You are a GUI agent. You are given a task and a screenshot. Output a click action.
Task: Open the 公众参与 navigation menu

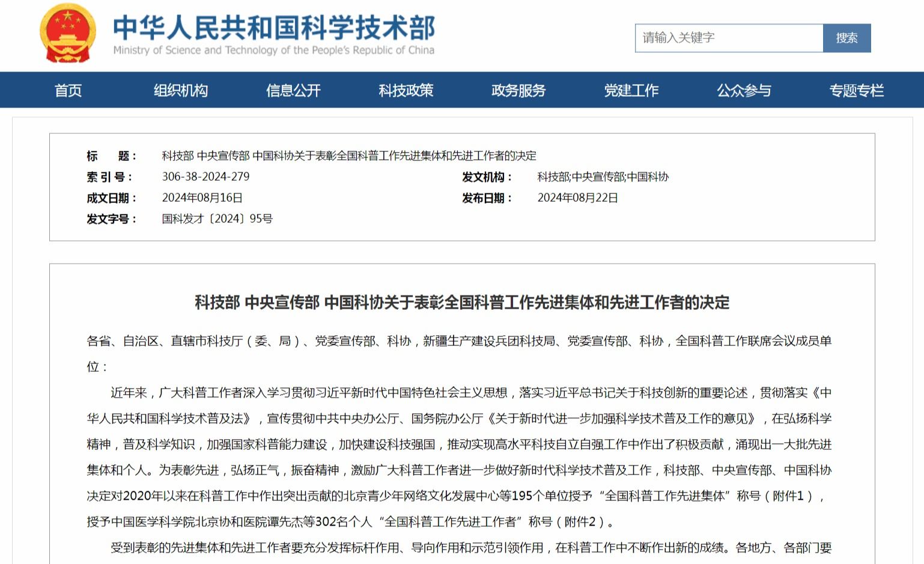(x=744, y=90)
